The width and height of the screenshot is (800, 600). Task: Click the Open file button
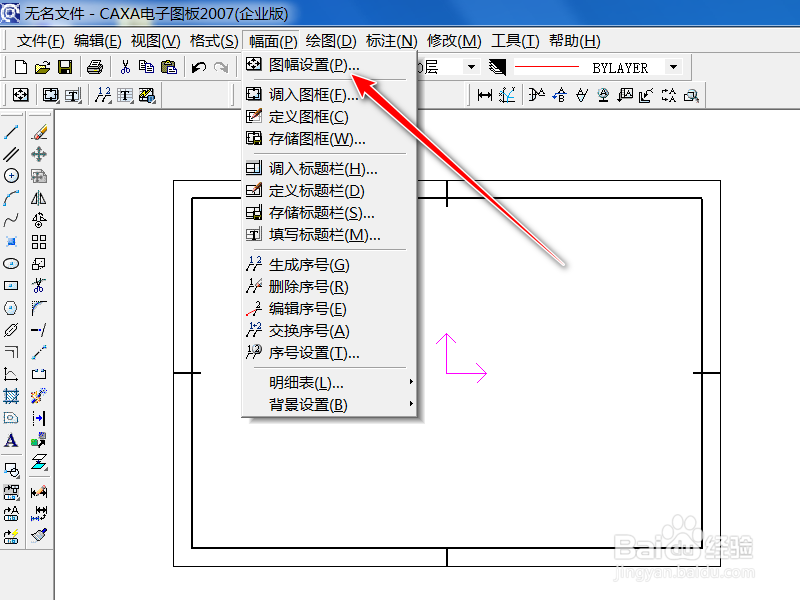(x=42, y=66)
